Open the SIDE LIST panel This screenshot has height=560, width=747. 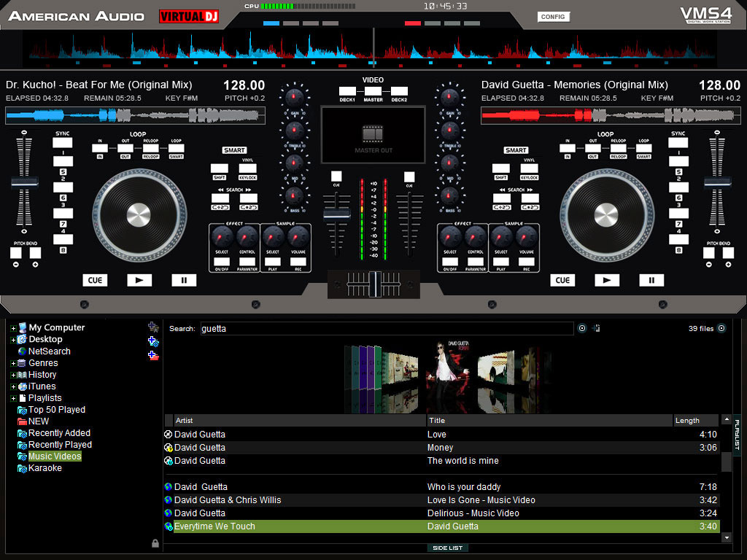[447, 548]
